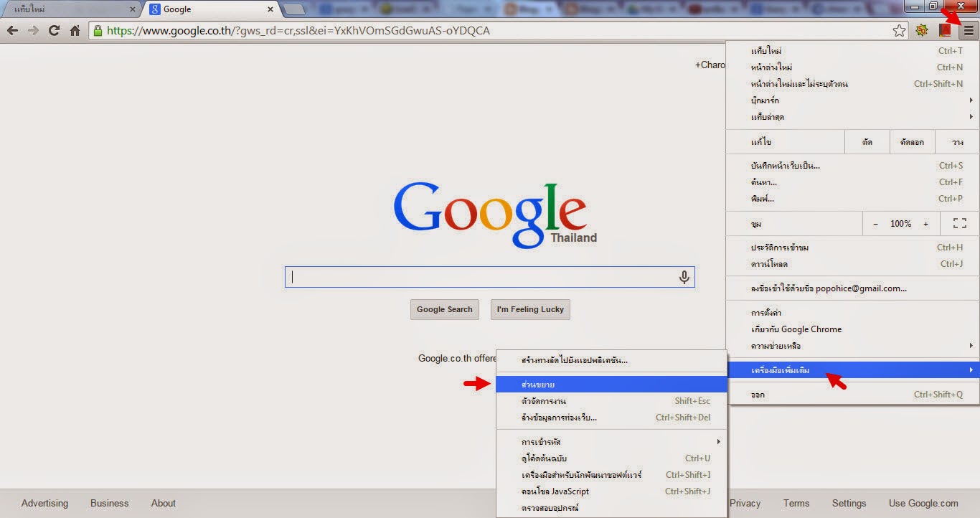Image resolution: width=980 pixels, height=518 pixels.
Task: Click สร้างทางลัดไปยังแอปพลิเคชัน... submenu item
Action: click(x=611, y=360)
